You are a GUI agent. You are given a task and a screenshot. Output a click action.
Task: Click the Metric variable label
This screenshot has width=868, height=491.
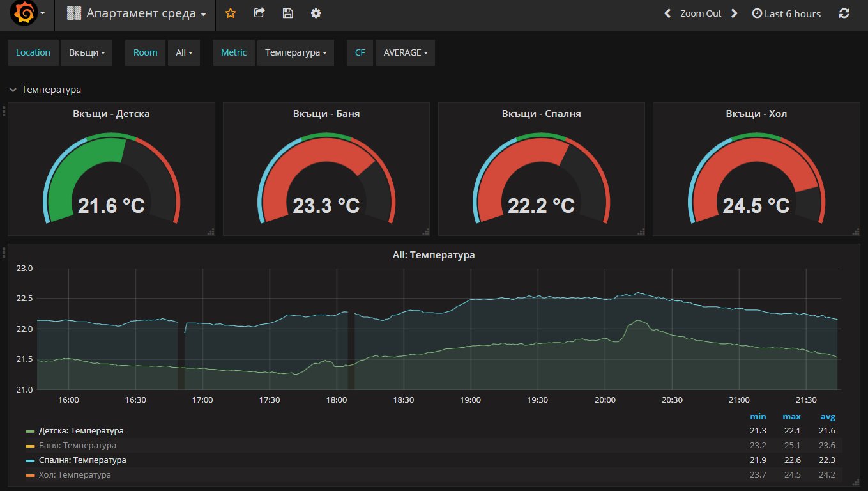click(234, 52)
